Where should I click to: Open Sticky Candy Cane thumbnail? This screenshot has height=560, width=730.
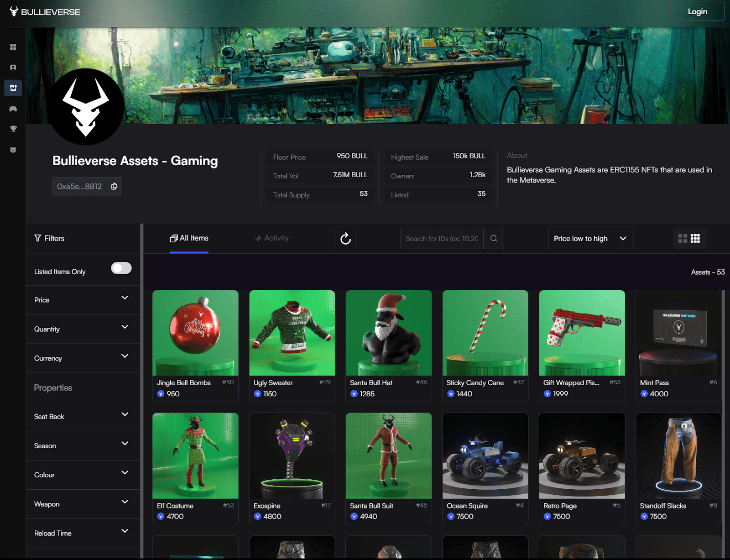pyautogui.click(x=485, y=333)
